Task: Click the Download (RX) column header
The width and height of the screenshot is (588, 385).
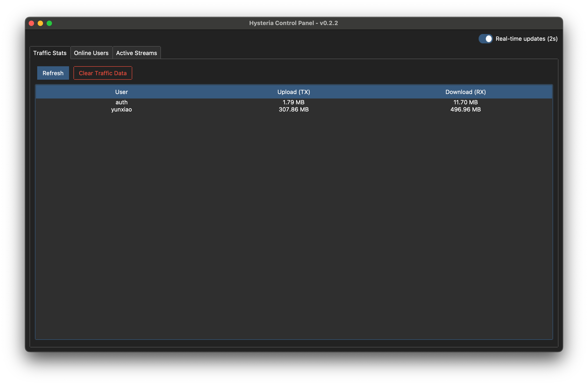Action: point(465,92)
